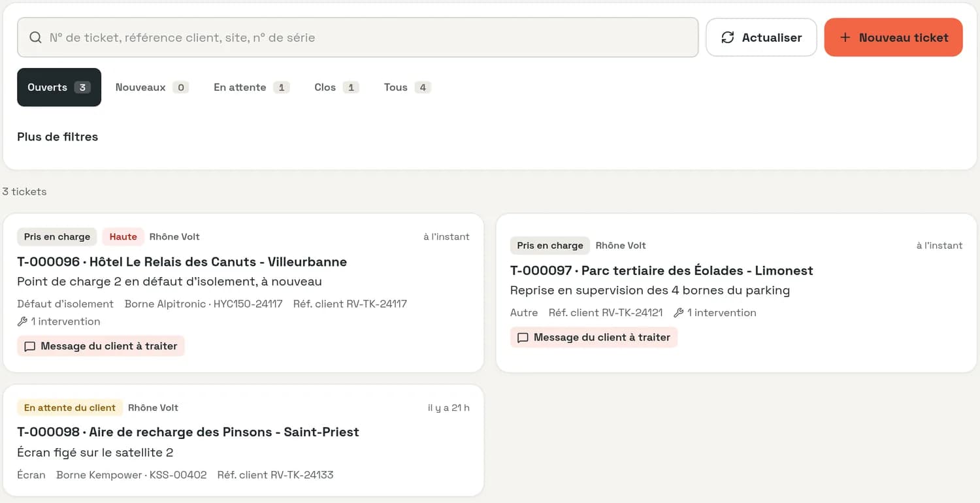
Task: Click Réf. client RV-TK-24117
Action: coord(350,304)
